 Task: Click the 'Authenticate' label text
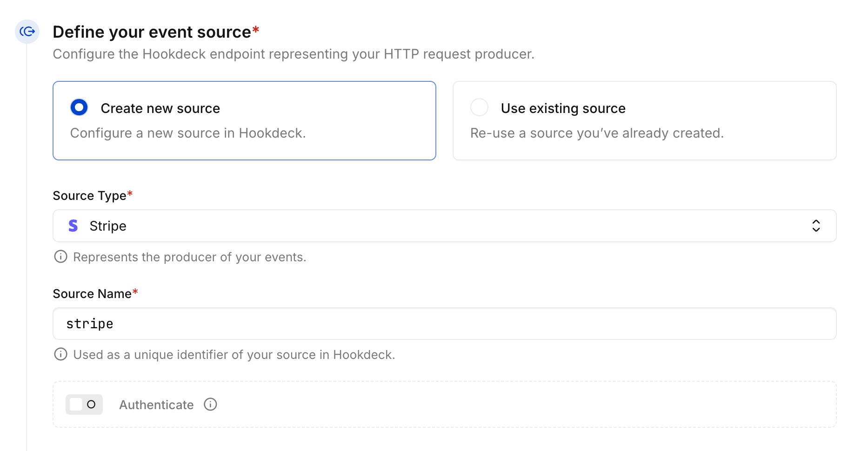(x=156, y=405)
